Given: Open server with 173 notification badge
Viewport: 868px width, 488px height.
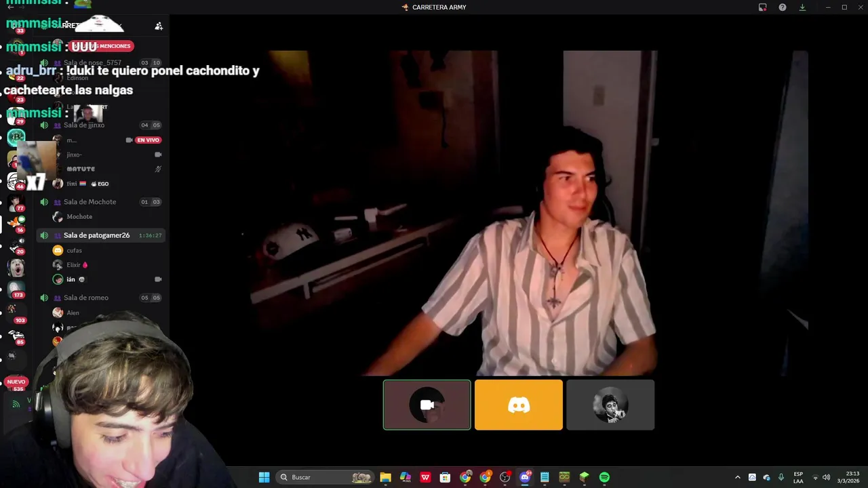Looking at the screenshot, I should coord(16,289).
